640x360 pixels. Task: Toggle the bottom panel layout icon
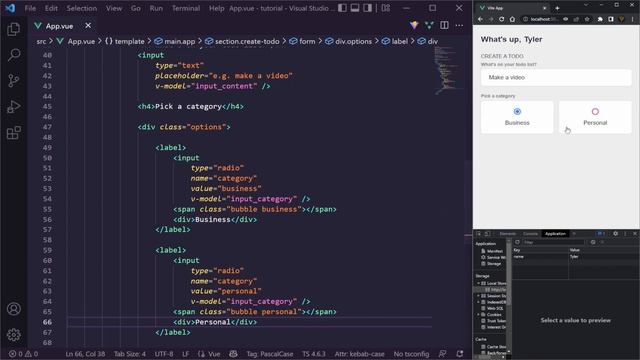point(355,8)
